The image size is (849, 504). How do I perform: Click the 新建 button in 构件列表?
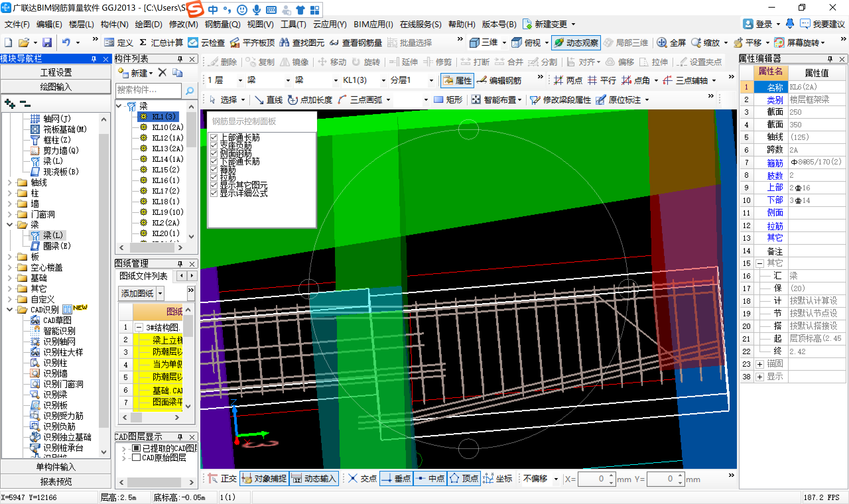coord(136,73)
